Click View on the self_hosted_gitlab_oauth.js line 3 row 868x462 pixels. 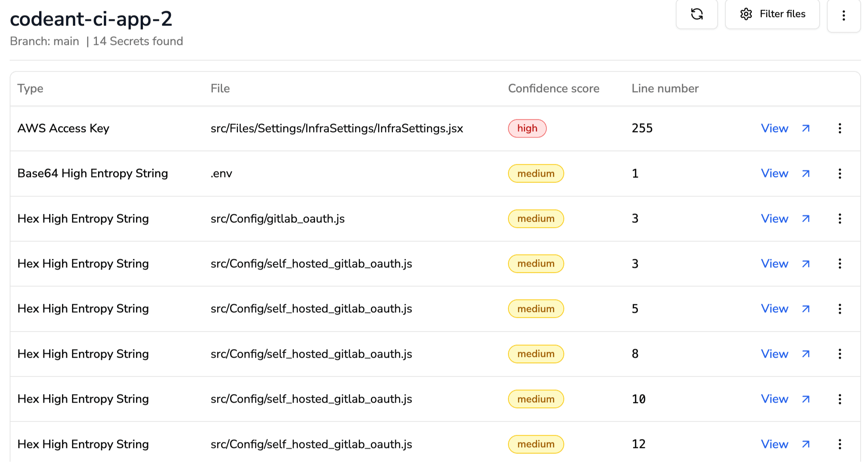pyautogui.click(x=774, y=264)
